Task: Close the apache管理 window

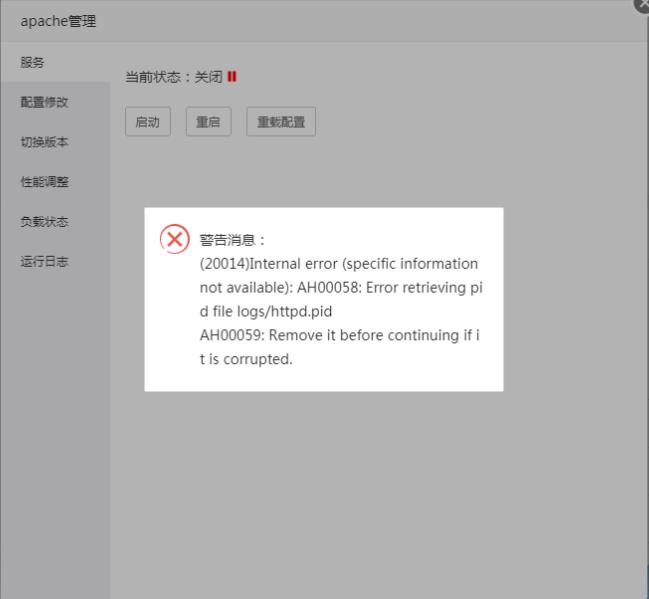Action: click(x=643, y=4)
